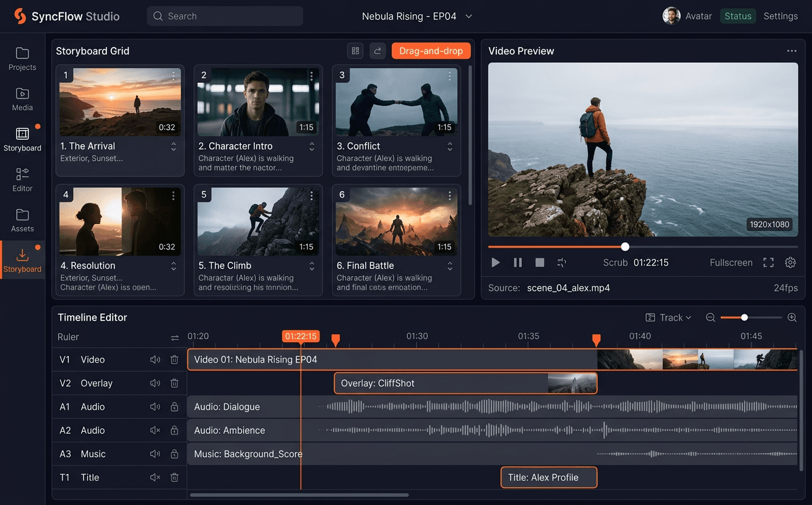Viewport: 812px width, 505px height.
Task: Delete the T1 Title track
Action: pyautogui.click(x=175, y=477)
